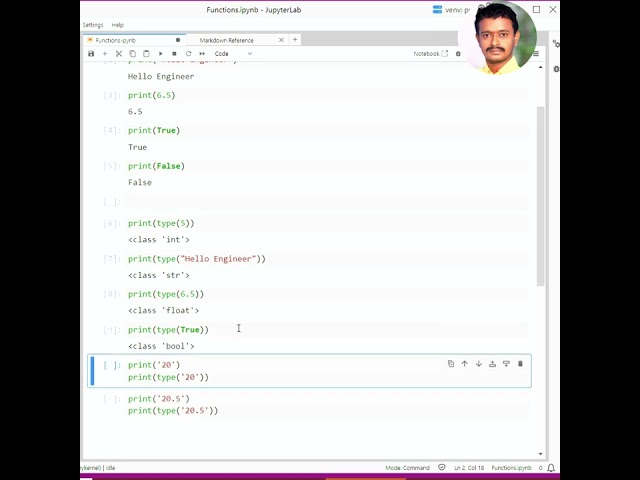640x480 pixels.
Task: Click the Hello Engineer output text
Action: [161, 76]
